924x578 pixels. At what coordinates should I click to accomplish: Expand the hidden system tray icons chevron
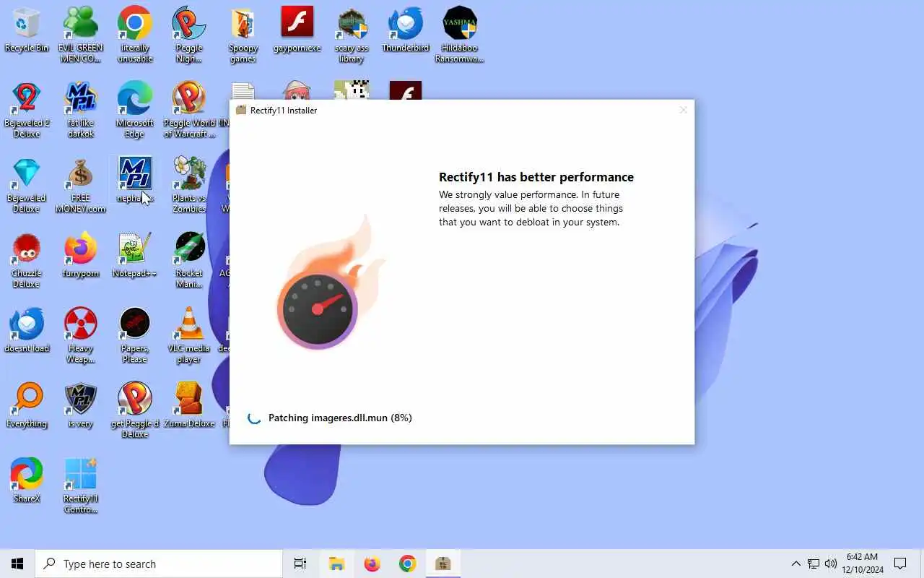point(796,564)
